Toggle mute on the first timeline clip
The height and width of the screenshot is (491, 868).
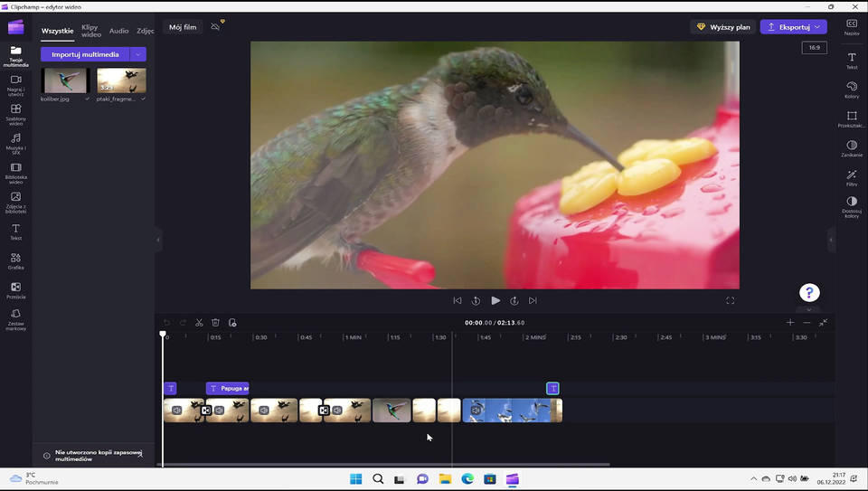coord(177,411)
